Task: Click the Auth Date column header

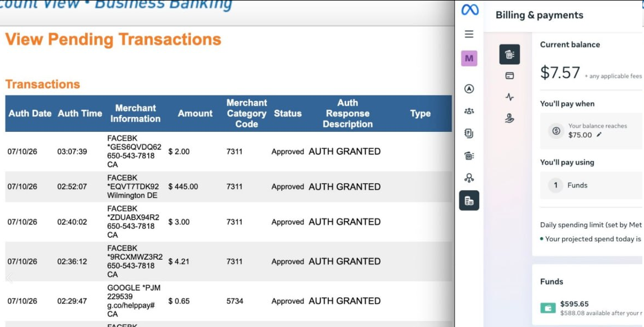Action: tap(30, 114)
